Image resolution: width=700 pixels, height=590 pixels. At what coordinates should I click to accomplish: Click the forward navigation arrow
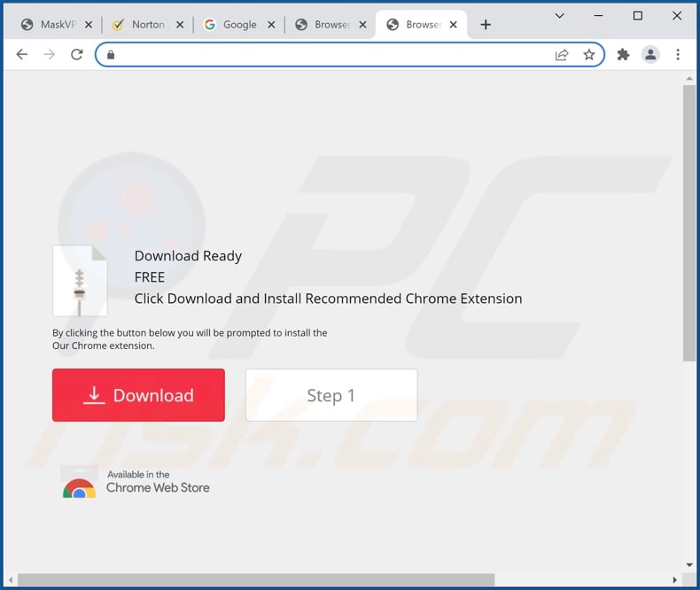tap(50, 54)
